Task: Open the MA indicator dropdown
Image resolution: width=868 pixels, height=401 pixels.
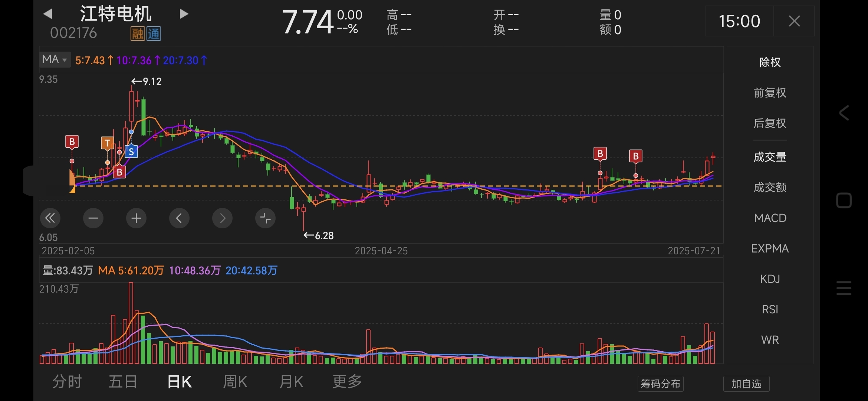Action: (x=55, y=59)
